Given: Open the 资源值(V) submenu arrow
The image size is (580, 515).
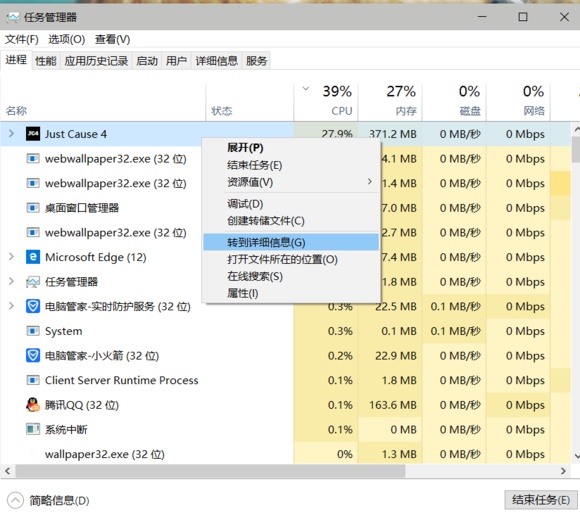Looking at the screenshot, I should pyautogui.click(x=370, y=182).
